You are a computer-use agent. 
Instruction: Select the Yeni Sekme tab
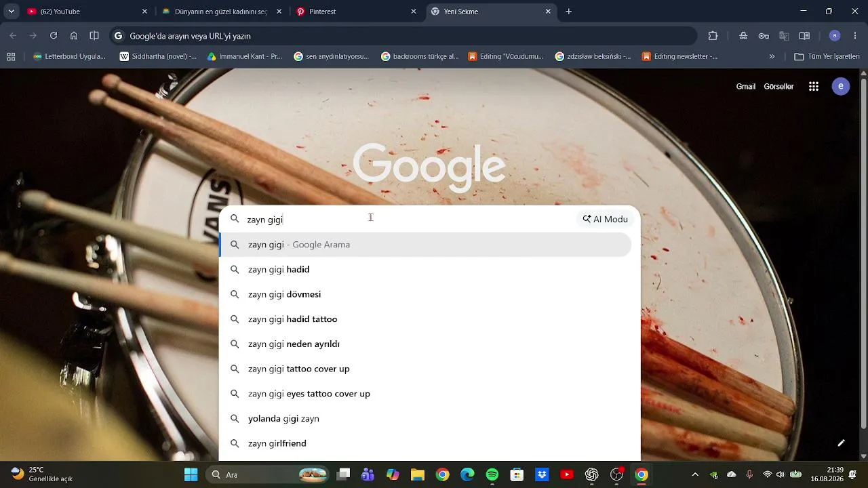491,12
